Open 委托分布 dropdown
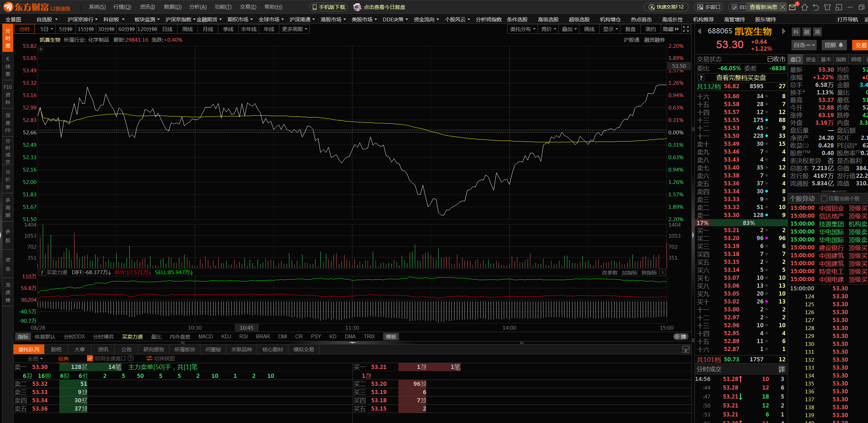This screenshot has height=423, width=868. tap(523, 29)
